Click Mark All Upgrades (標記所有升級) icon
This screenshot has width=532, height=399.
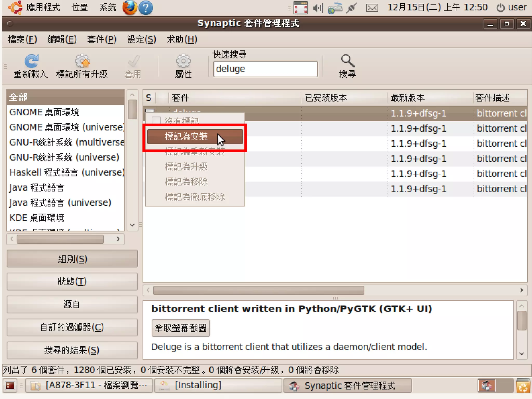(x=82, y=61)
